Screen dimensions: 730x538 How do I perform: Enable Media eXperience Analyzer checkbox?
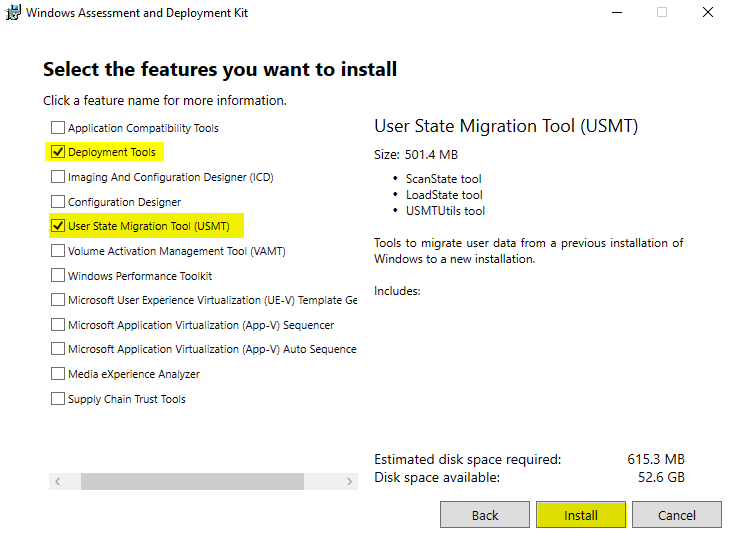coord(58,374)
